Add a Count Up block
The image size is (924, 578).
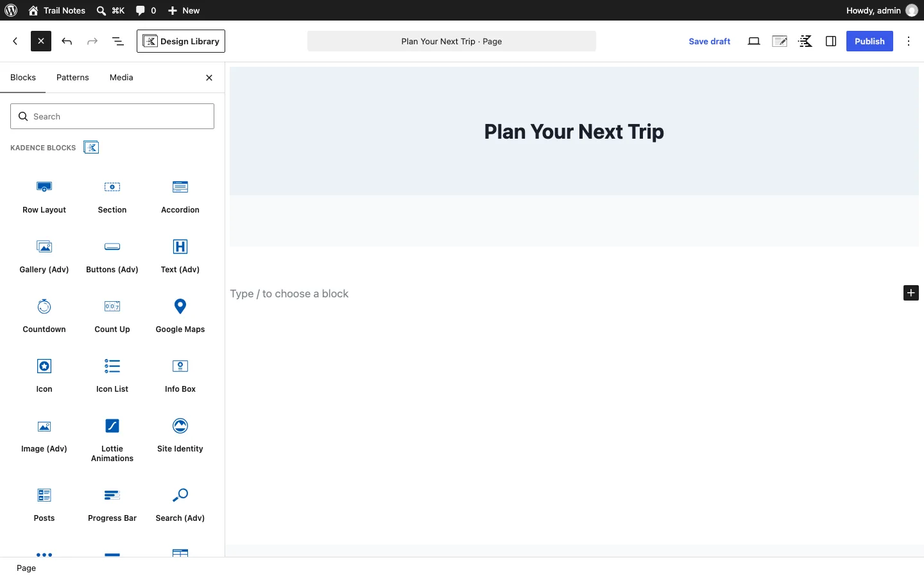112,317
